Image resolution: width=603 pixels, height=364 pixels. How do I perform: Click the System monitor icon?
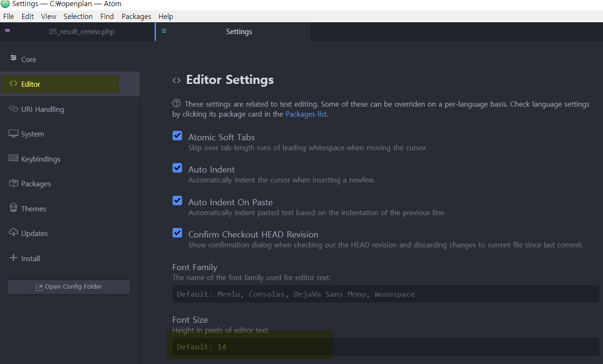point(13,134)
